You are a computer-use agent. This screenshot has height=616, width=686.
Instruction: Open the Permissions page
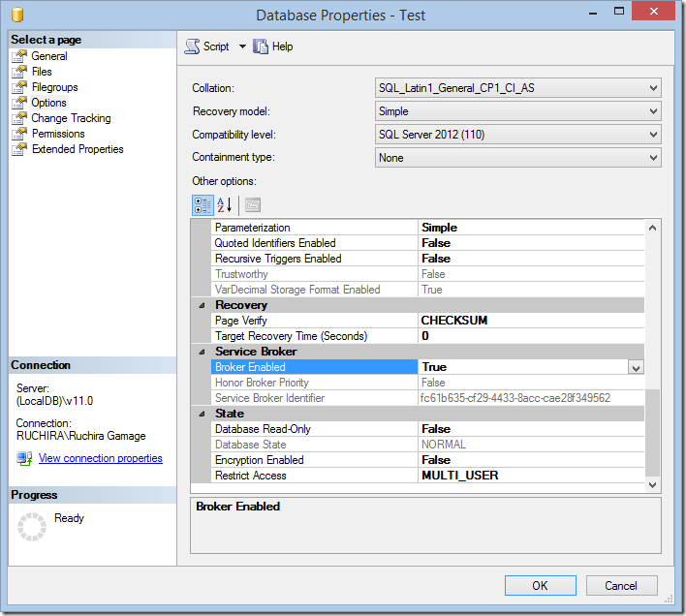58,134
